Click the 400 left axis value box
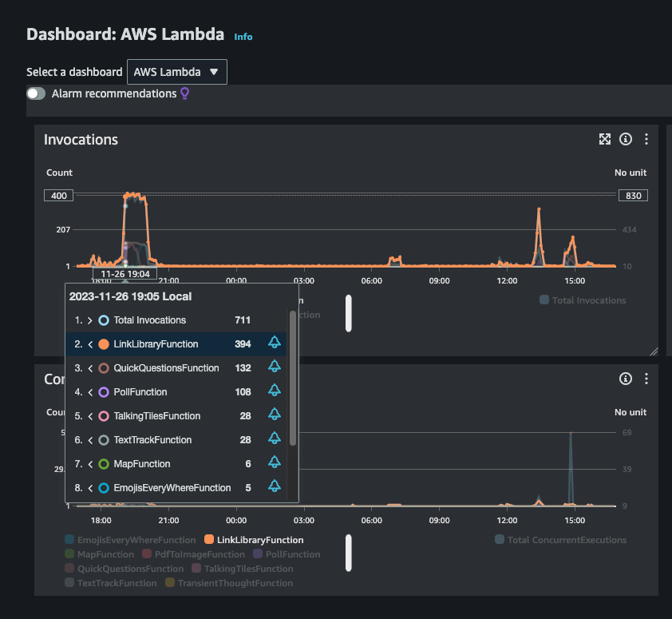 pyautogui.click(x=59, y=196)
